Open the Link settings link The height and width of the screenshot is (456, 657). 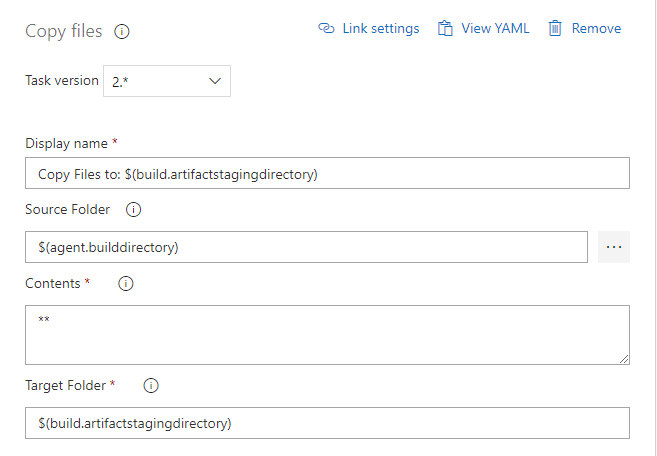(x=380, y=29)
